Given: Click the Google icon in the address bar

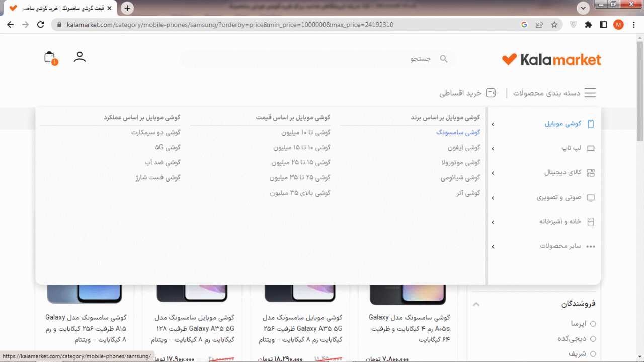Looking at the screenshot, I should (x=524, y=25).
